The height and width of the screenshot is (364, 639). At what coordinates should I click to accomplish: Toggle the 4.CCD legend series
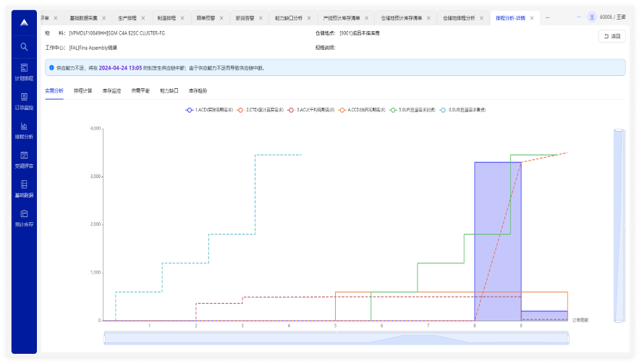click(x=362, y=110)
